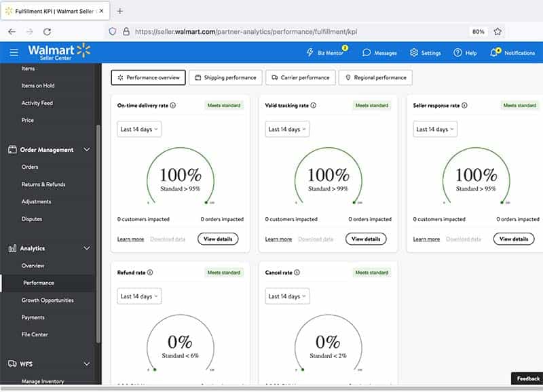
Task: Open the Notifications bell
Action: [494, 53]
